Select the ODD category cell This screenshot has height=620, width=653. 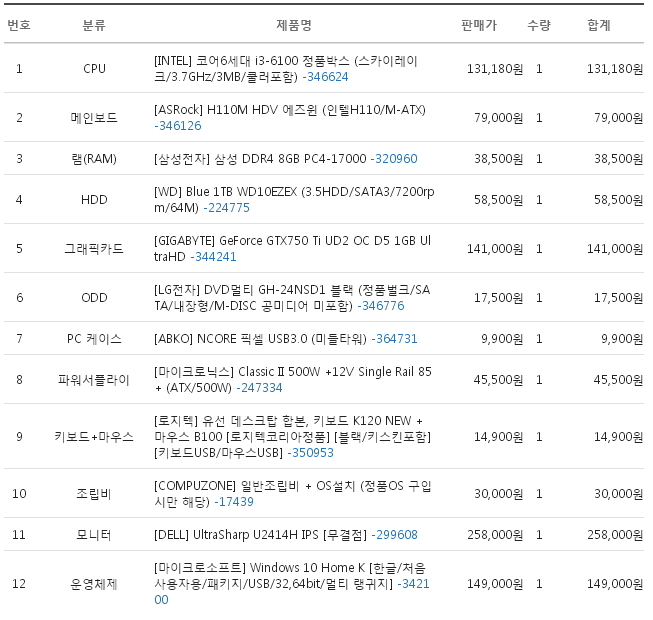(95, 298)
